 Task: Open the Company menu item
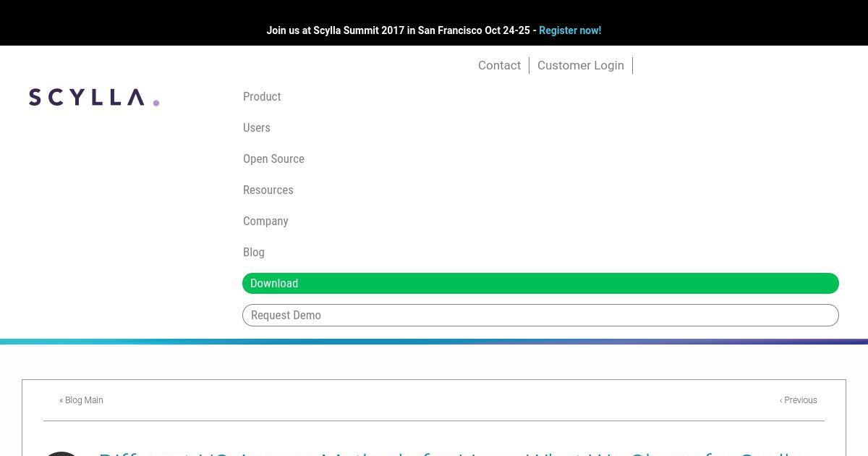(x=265, y=221)
